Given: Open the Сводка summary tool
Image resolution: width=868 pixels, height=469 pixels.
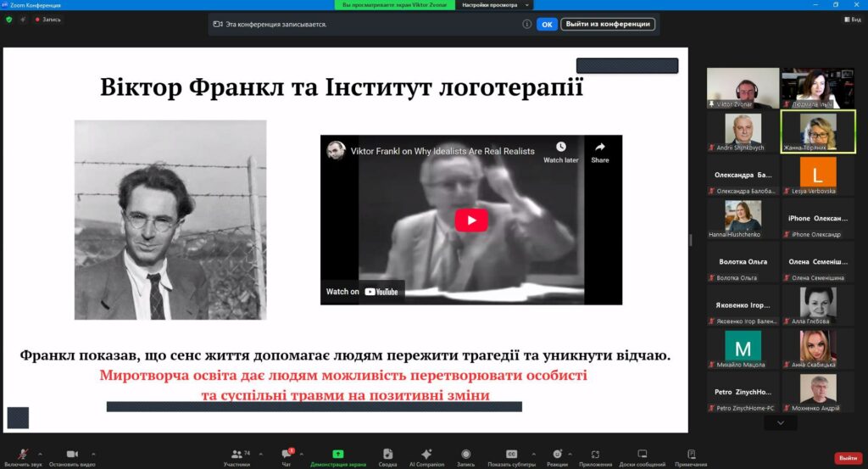Looking at the screenshot, I should 387,457.
